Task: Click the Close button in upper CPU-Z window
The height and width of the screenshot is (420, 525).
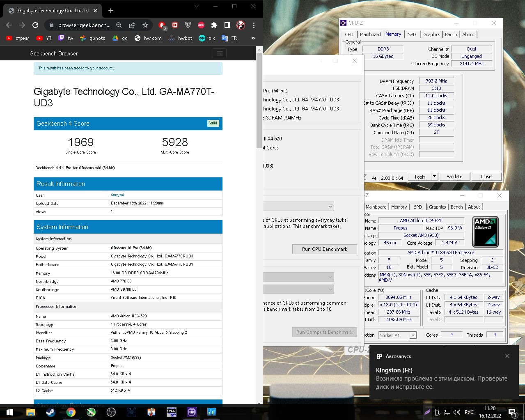Action: click(x=486, y=177)
